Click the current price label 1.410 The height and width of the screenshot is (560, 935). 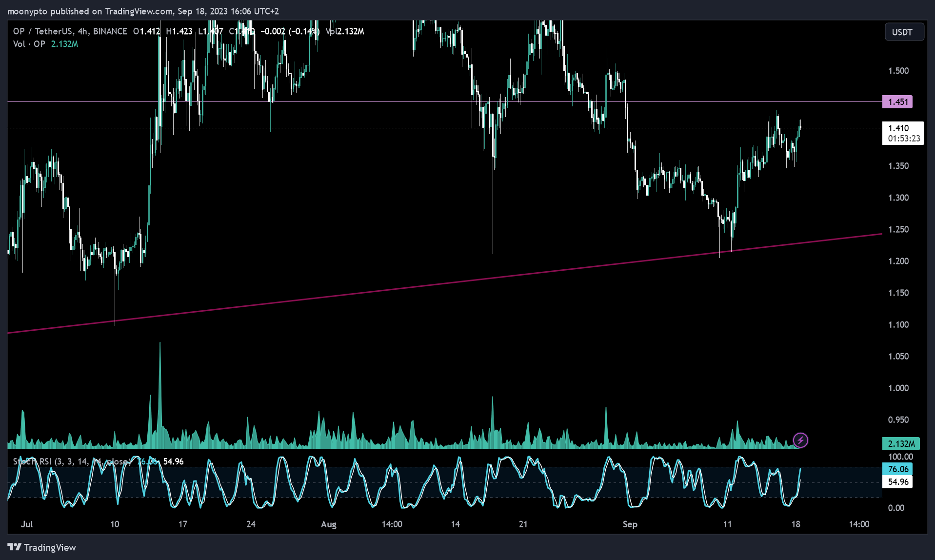coord(903,133)
